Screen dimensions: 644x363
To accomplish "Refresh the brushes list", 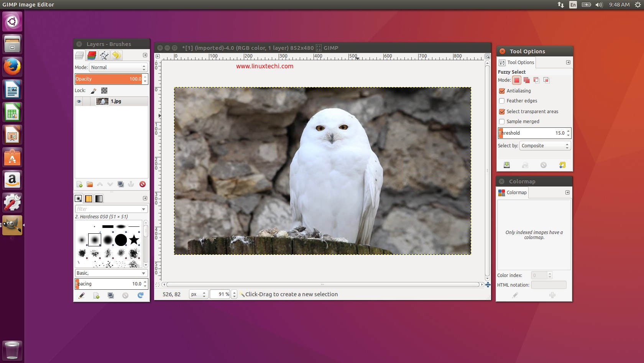I will [140, 295].
